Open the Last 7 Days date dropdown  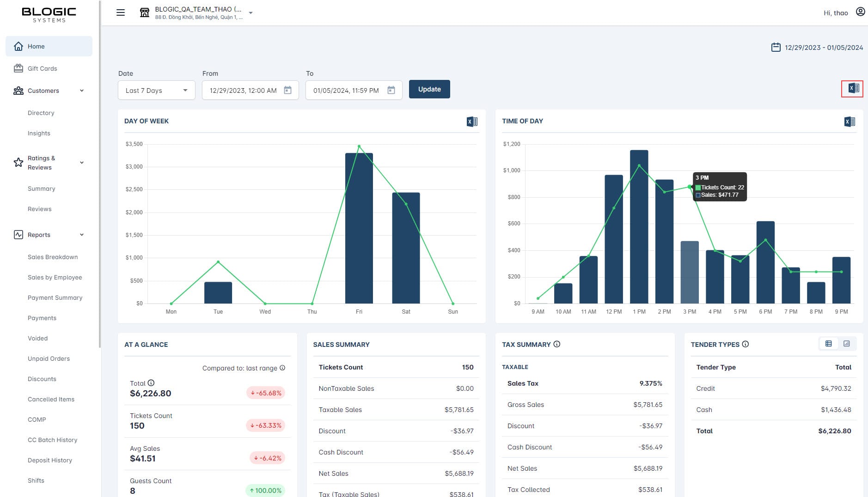[157, 90]
